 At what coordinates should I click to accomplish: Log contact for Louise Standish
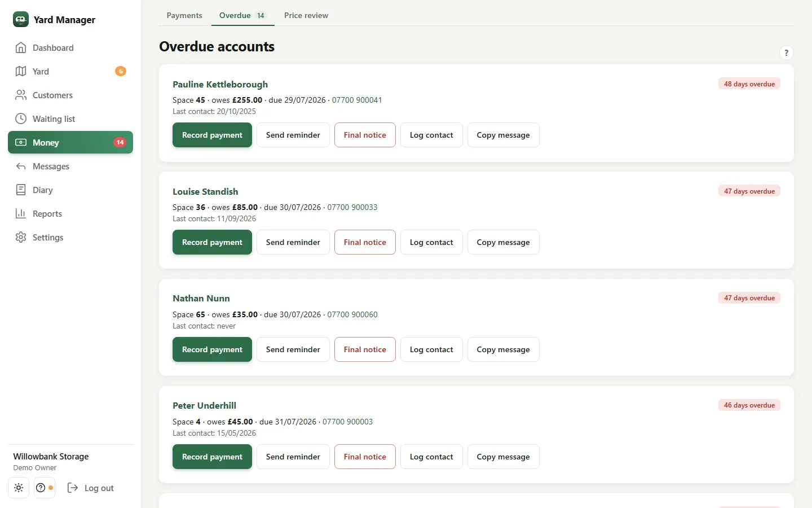pos(431,242)
